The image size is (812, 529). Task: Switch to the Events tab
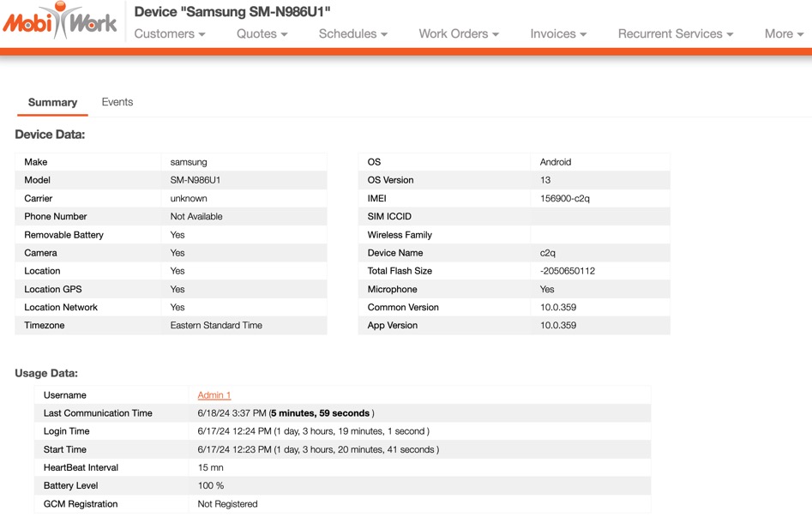point(117,102)
